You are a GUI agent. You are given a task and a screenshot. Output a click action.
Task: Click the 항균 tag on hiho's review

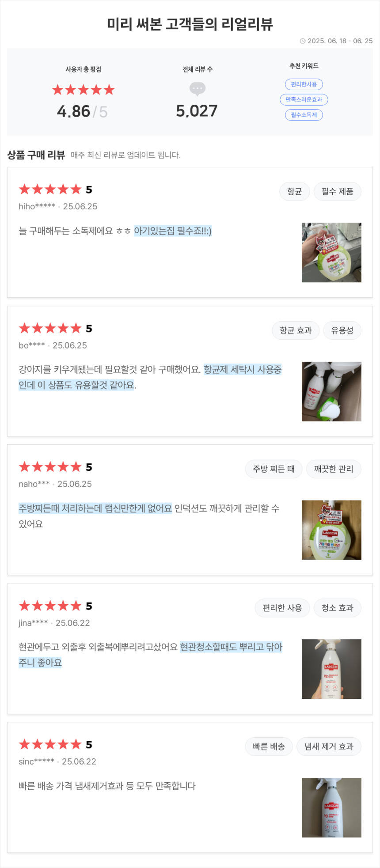pyautogui.click(x=294, y=191)
